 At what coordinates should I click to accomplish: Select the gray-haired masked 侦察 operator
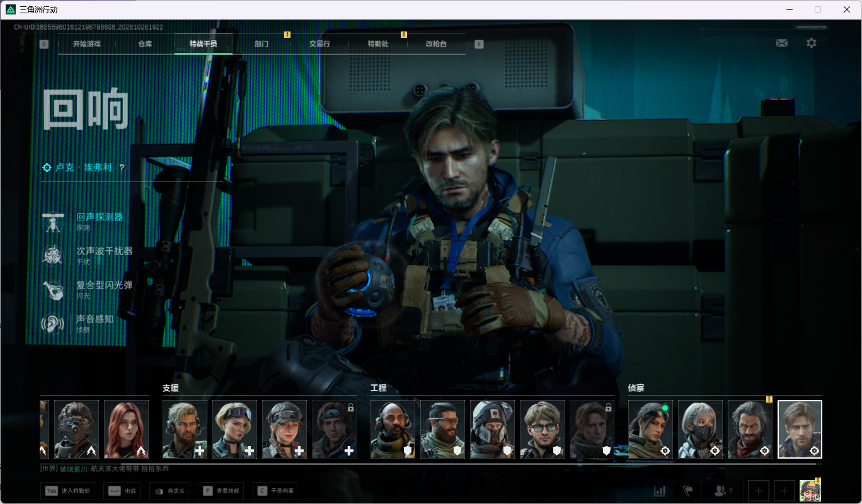[700, 429]
